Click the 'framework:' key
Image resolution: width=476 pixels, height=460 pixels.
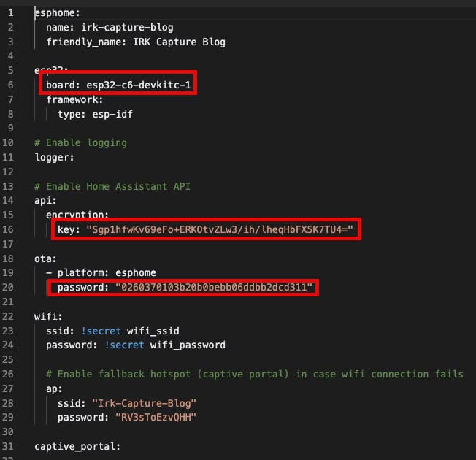click(x=74, y=100)
